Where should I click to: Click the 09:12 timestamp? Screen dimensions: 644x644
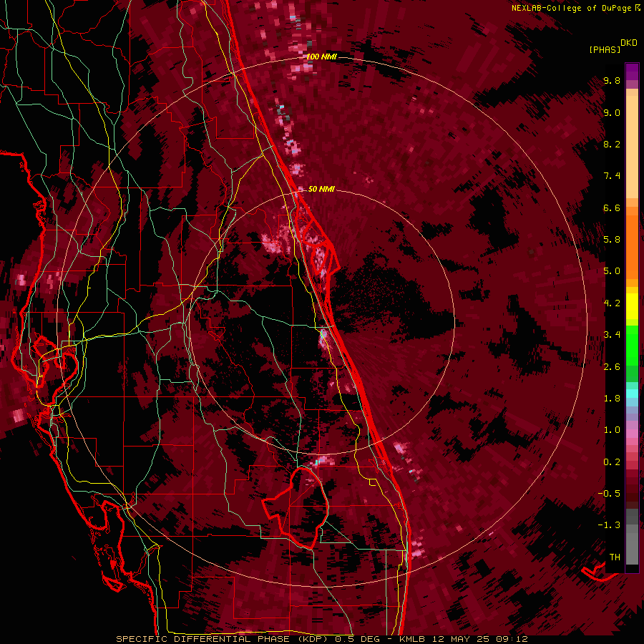click(x=511, y=639)
